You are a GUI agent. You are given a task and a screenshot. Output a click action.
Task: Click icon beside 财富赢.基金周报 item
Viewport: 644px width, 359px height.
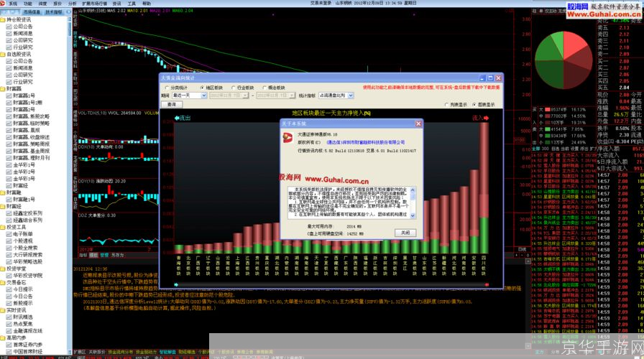(x=9, y=151)
